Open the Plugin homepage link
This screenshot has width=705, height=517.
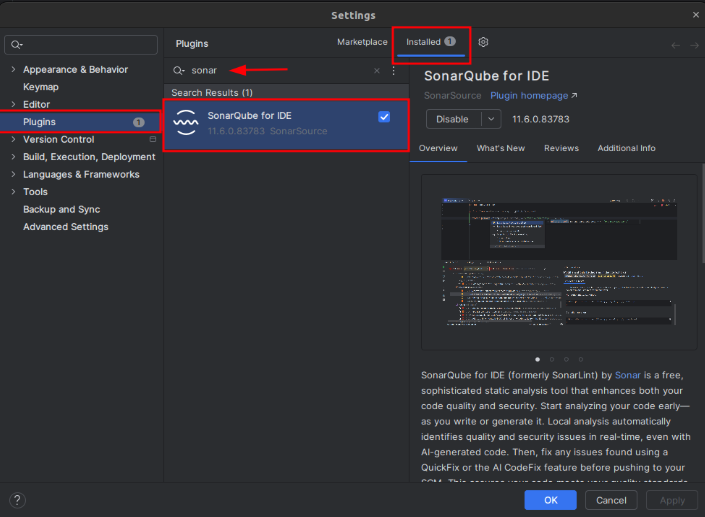pyautogui.click(x=533, y=96)
